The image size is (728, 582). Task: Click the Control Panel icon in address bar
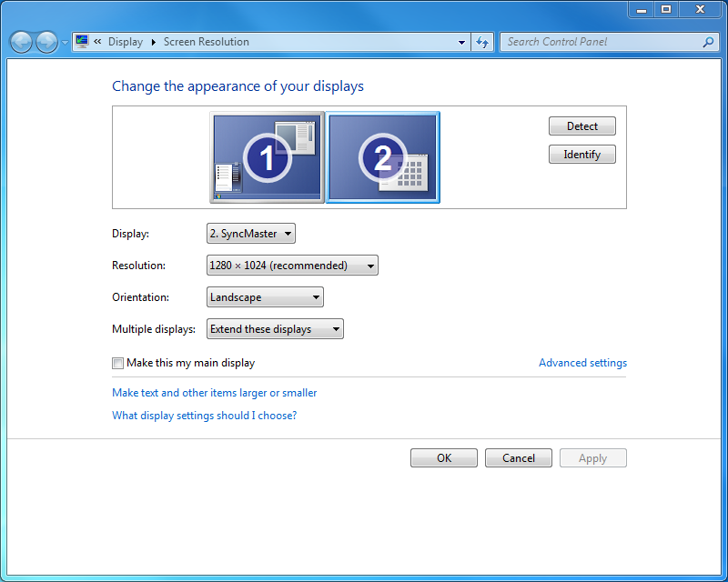pos(82,42)
